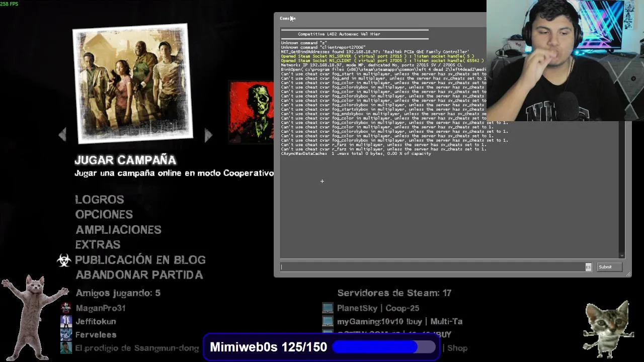Click the biohazard icon beside blog entry
The height and width of the screenshot is (362, 644).
pyautogui.click(x=64, y=260)
